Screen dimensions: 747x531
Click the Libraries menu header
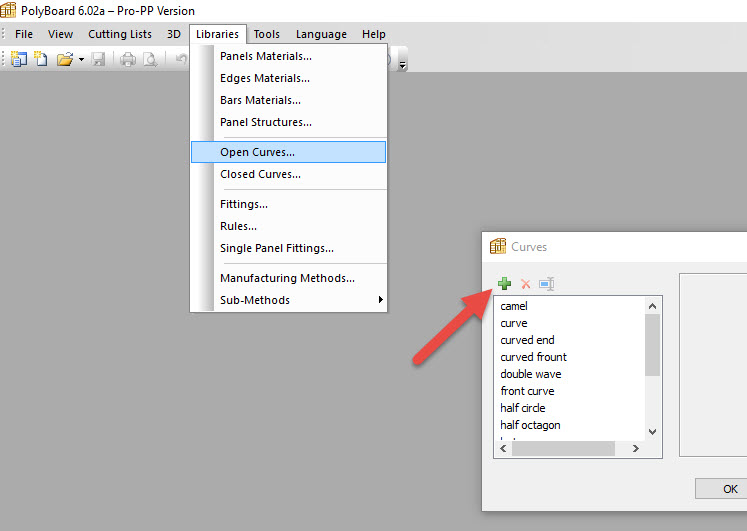tap(217, 34)
